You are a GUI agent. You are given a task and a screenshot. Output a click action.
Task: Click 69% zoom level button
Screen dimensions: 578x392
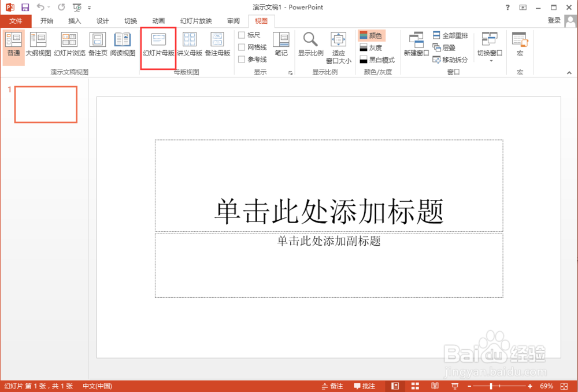[x=546, y=386]
